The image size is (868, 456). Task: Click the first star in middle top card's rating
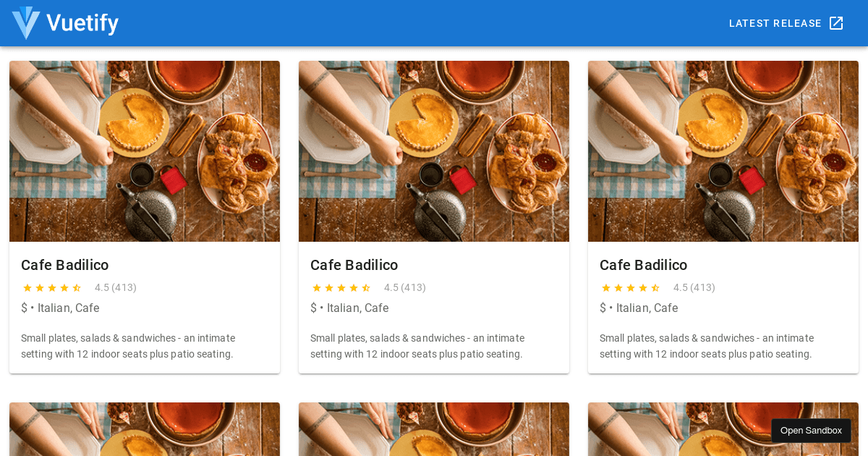[x=317, y=288]
